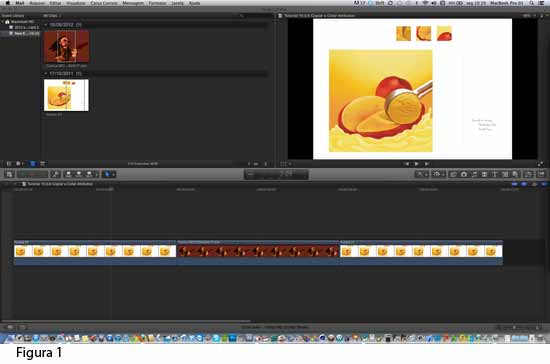The width and height of the screenshot is (550, 364).
Task: Show the Transitions browser
Action: [x=484, y=174]
